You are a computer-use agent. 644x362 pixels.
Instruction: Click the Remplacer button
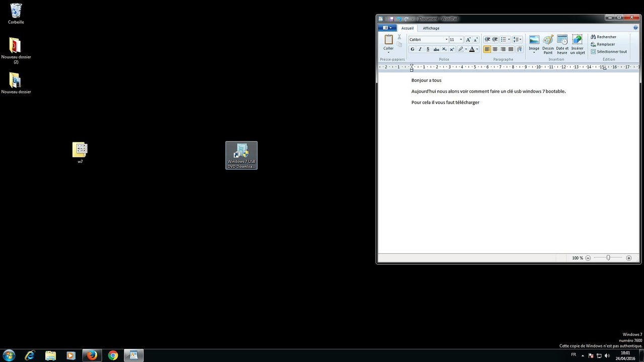point(603,44)
